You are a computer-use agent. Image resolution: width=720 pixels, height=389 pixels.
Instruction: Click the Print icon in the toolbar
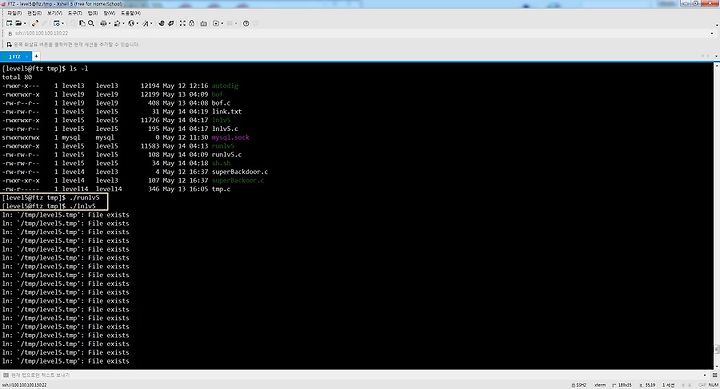(103, 23)
